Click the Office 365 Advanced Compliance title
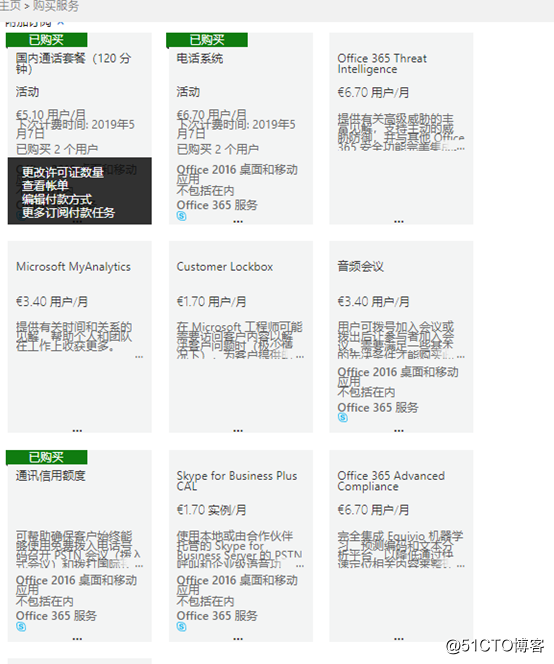 [x=391, y=481]
